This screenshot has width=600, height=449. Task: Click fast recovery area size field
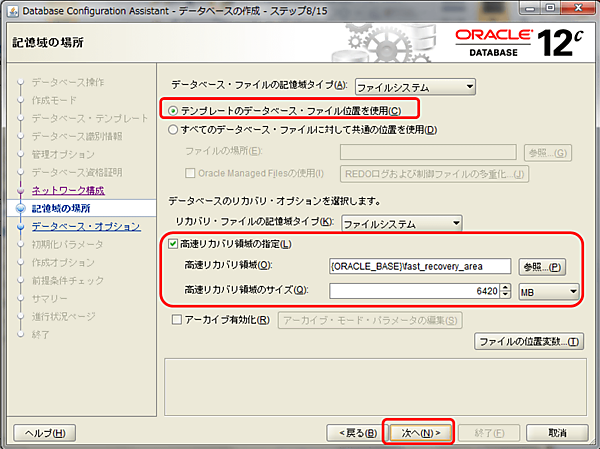point(415,291)
